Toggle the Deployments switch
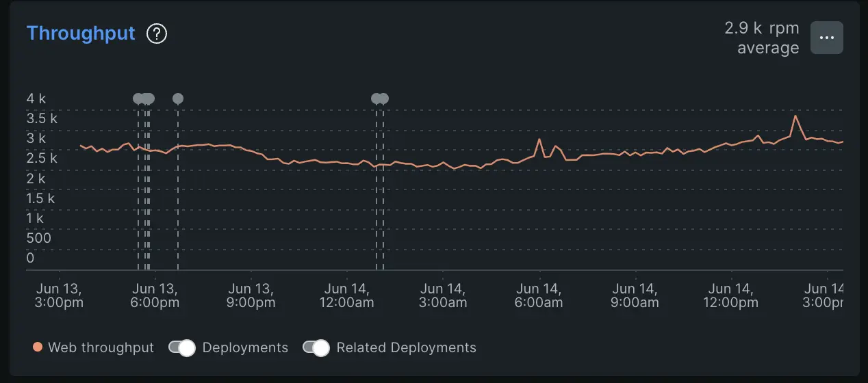 click(x=182, y=347)
